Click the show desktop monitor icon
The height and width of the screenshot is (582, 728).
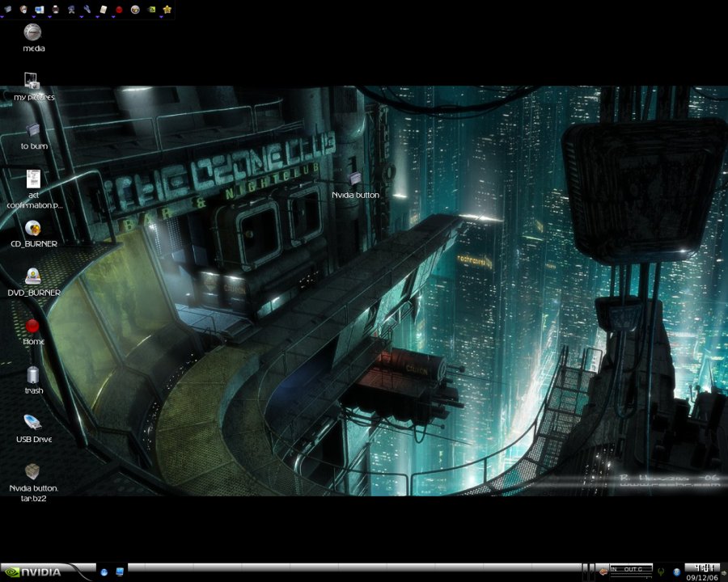click(x=120, y=571)
